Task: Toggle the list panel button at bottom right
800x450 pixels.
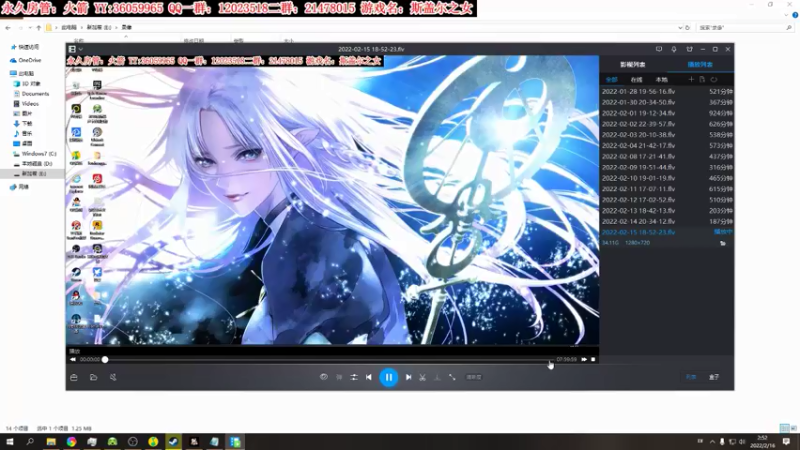Action: [691, 377]
